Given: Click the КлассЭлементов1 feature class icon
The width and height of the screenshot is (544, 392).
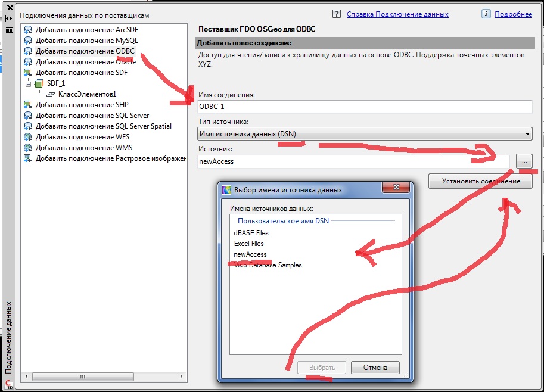Looking at the screenshot, I should [51, 94].
